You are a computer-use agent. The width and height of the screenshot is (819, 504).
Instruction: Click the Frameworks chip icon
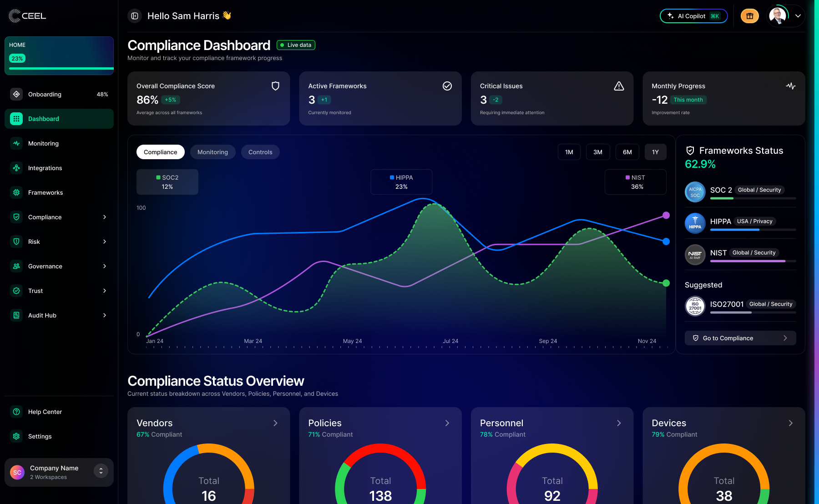coord(16,192)
